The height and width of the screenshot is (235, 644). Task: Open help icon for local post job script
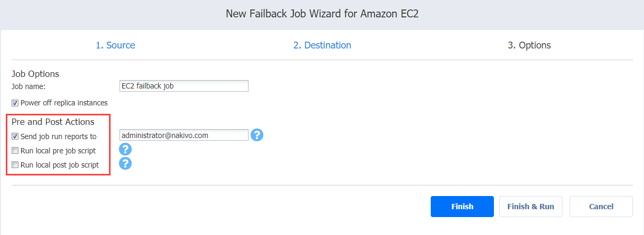coord(125,163)
